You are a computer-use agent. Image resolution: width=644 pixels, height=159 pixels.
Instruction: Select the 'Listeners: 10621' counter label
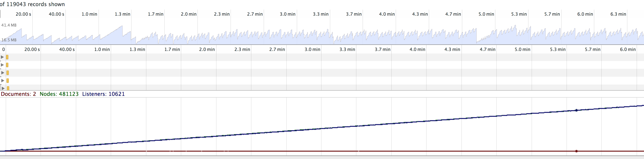[103, 94]
